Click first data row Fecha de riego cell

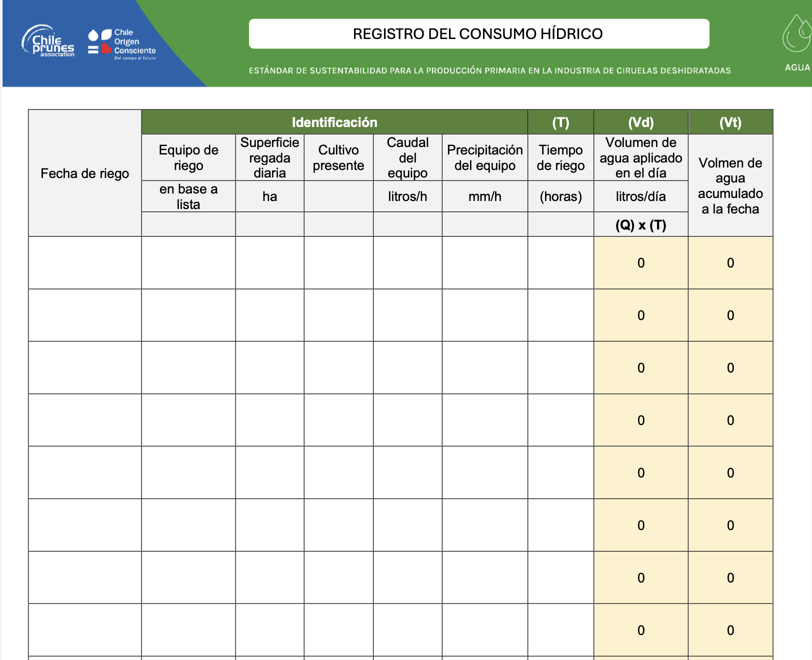pos(85,262)
